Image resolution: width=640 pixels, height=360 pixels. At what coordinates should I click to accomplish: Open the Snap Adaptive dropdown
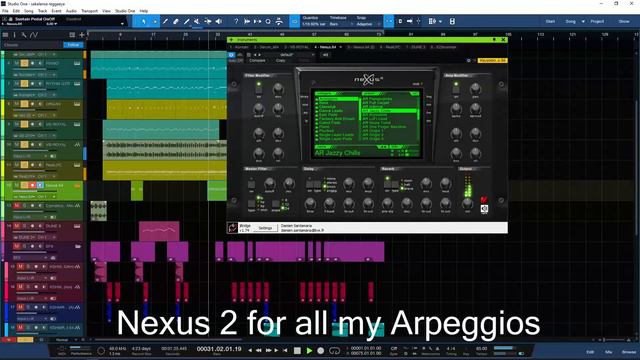click(369, 24)
